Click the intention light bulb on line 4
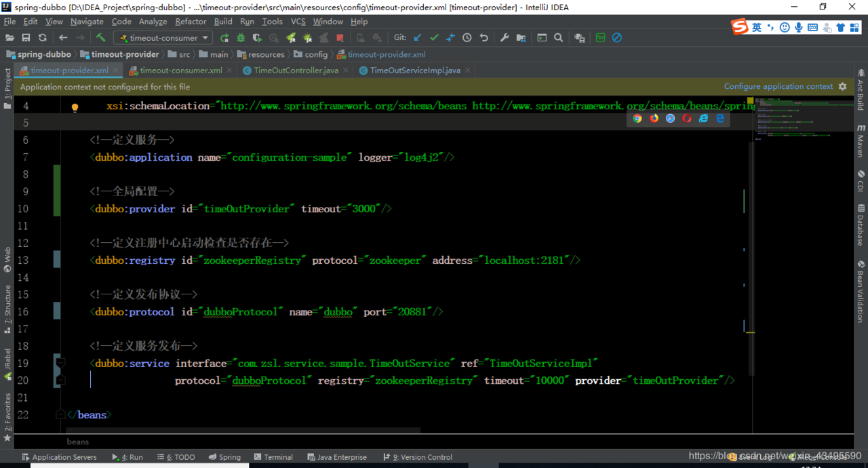The image size is (868, 468). coord(75,107)
